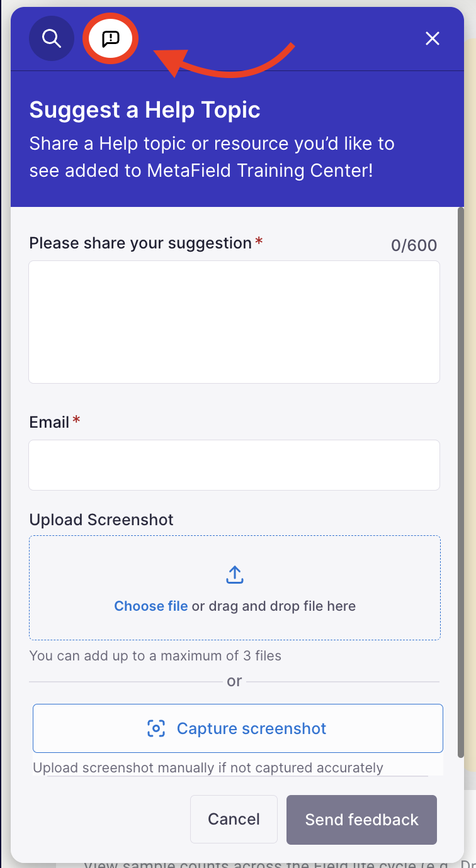Click the form's vertical scrollbar
Screen dimensions: 476x868
(461, 478)
